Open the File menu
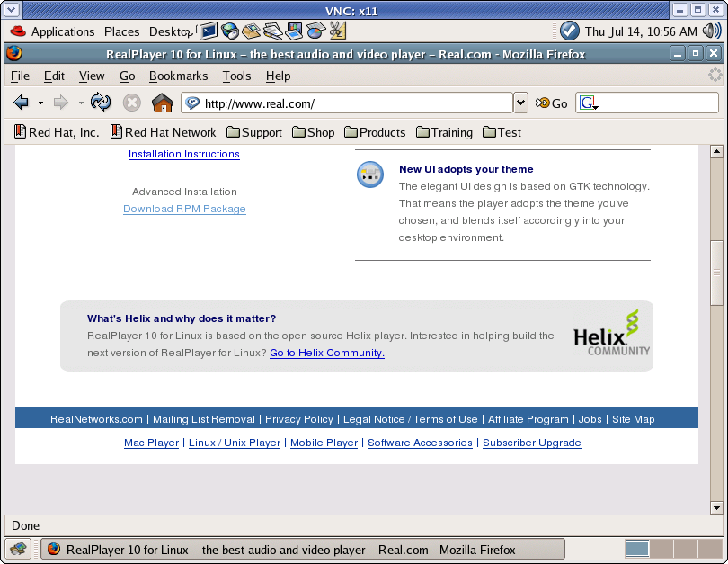Viewport: 728px width, 564px height. coord(20,76)
